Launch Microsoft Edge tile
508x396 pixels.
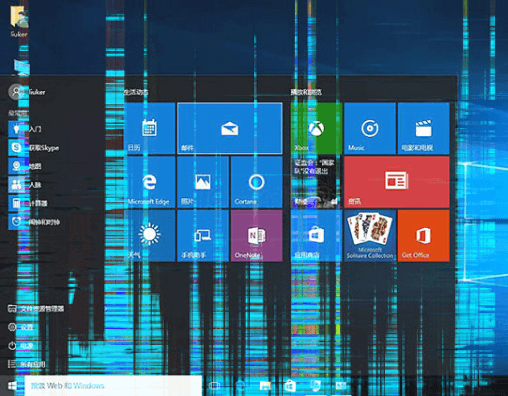coord(149,182)
